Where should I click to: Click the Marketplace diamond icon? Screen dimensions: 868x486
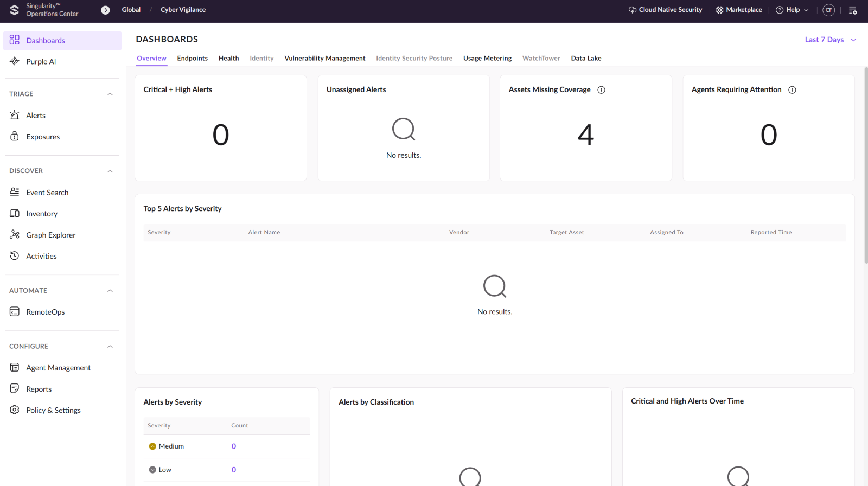tap(719, 10)
